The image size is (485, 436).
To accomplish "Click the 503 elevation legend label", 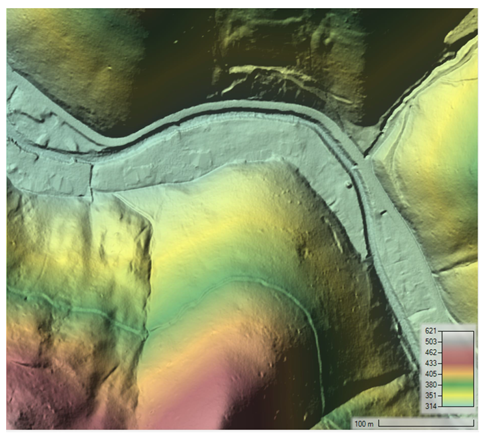I will (x=430, y=342).
